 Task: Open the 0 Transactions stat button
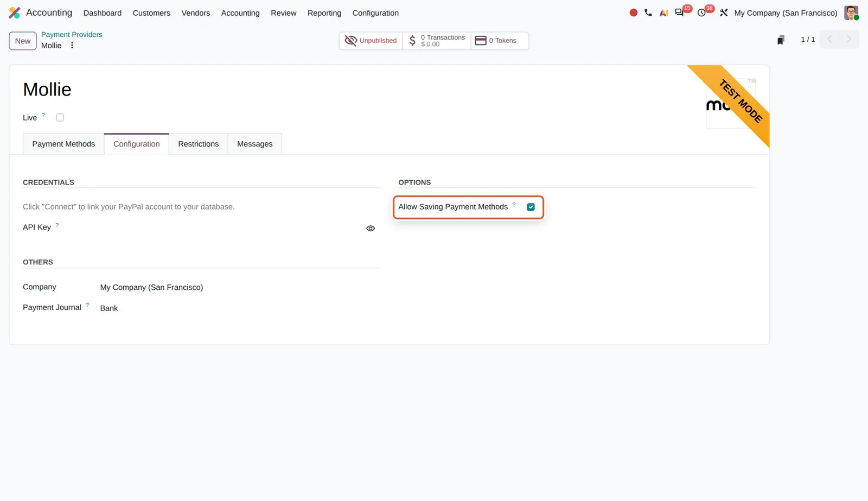(x=437, y=41)
